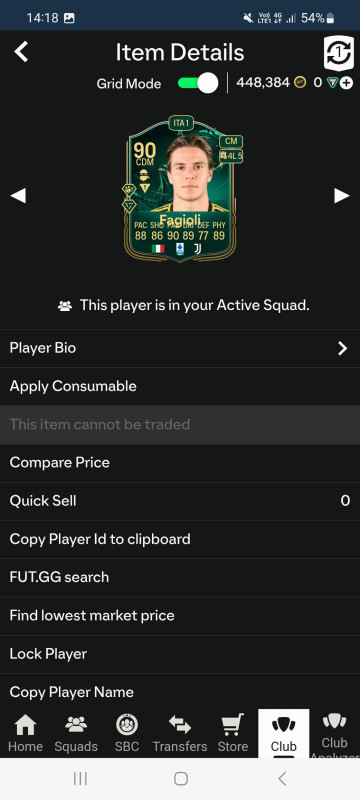The image size is (360, 800).
Task: Tap Find lowest market price
Action: coord(180,616)
